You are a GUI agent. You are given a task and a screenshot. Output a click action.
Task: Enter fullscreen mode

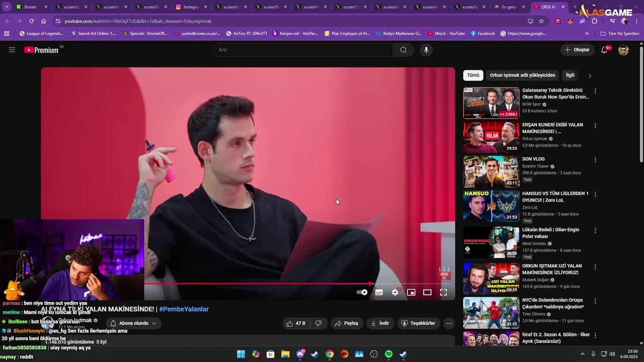[443, 292]
